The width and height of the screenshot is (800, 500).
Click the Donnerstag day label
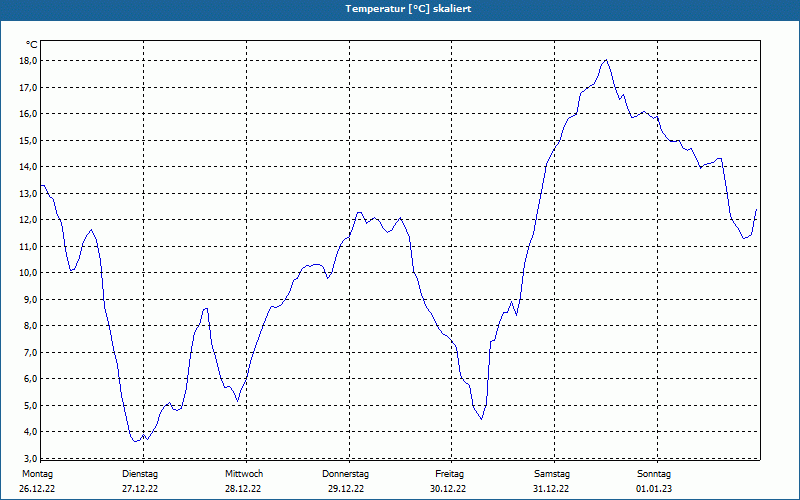[x=345, y=474]
